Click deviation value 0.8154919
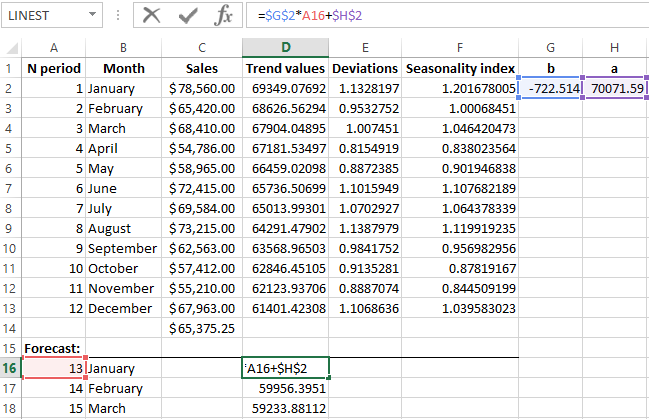This screenshot has height=419, width=649. (365, 148)
